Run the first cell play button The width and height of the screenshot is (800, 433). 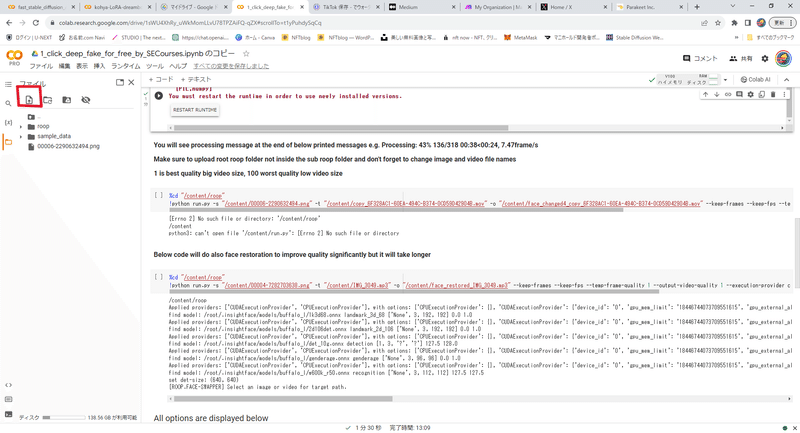[159, 96]
